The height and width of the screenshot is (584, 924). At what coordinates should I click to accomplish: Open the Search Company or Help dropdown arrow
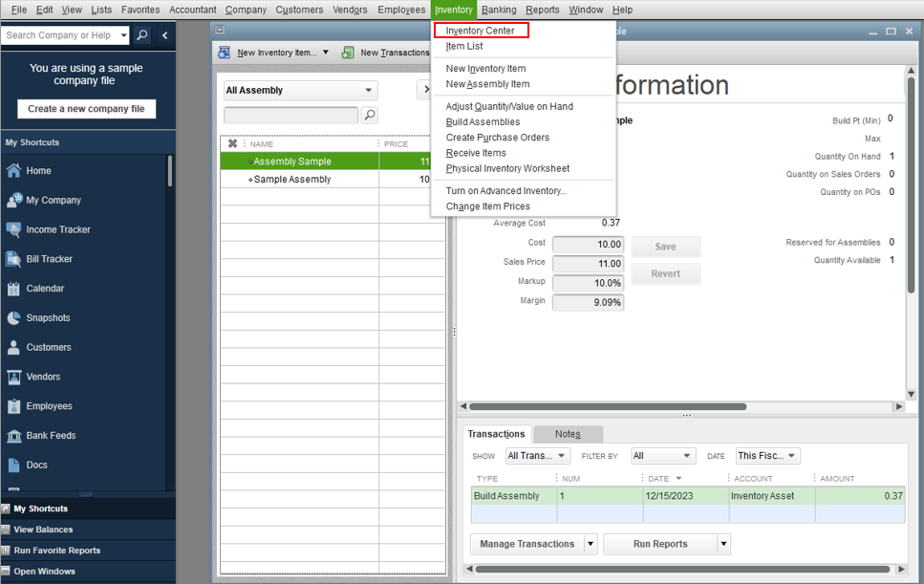tap(124, 35)
